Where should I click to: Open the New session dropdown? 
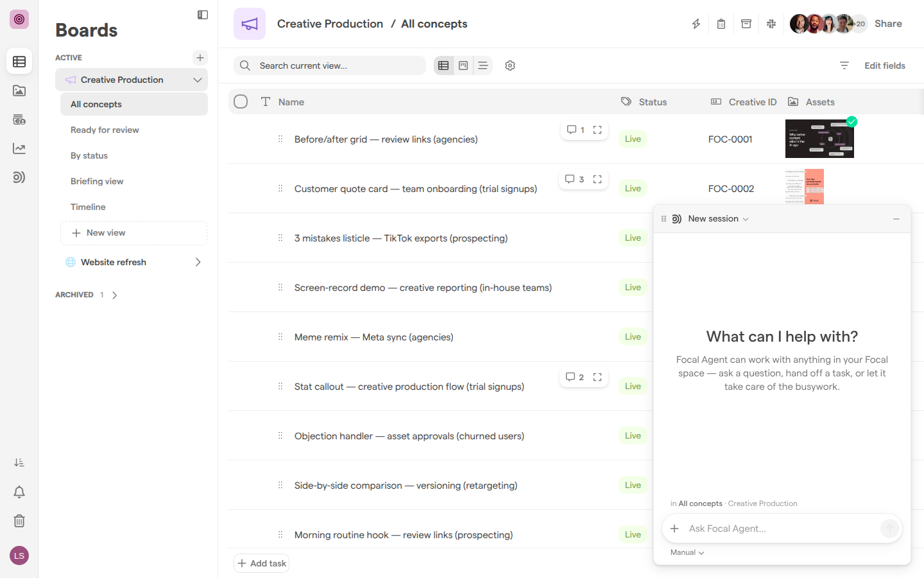[x=718, y=219]
